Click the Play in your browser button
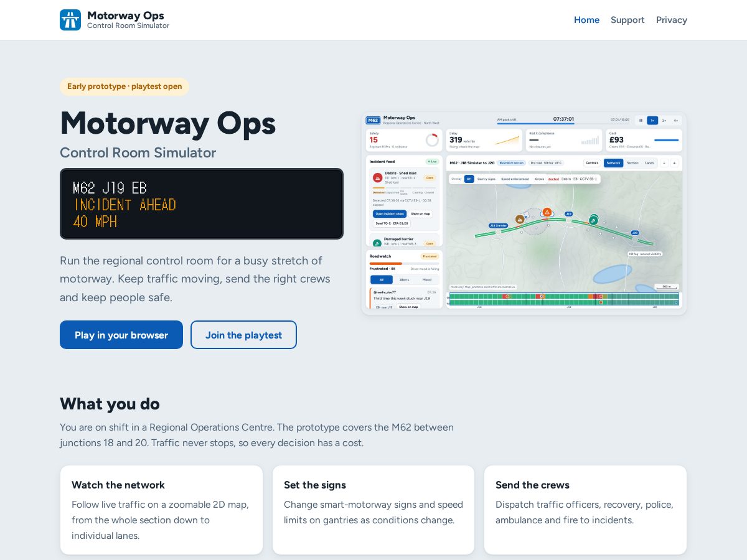This screenshot has height=560, width=747. (121, 335)
